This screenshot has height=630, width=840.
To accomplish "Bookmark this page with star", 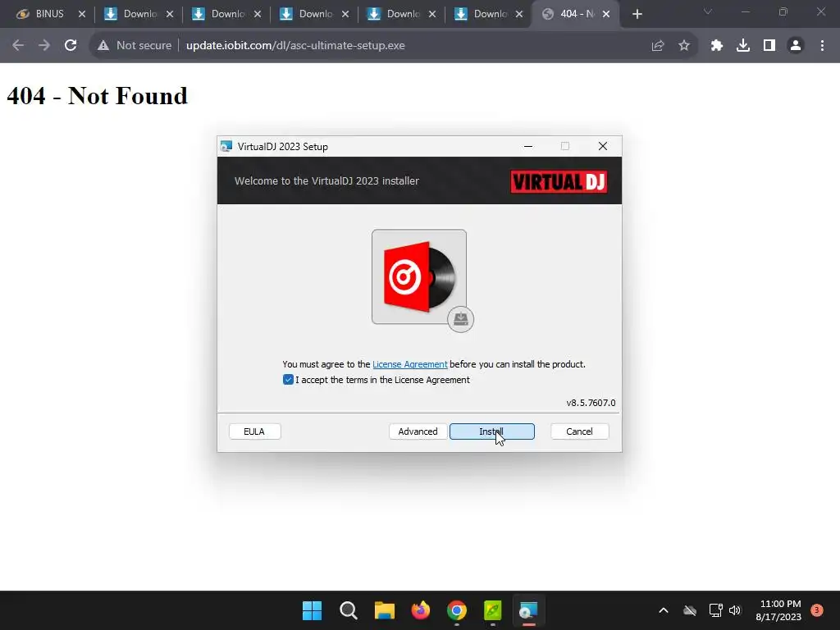I will pyautogui.click(x=684, y=46).
